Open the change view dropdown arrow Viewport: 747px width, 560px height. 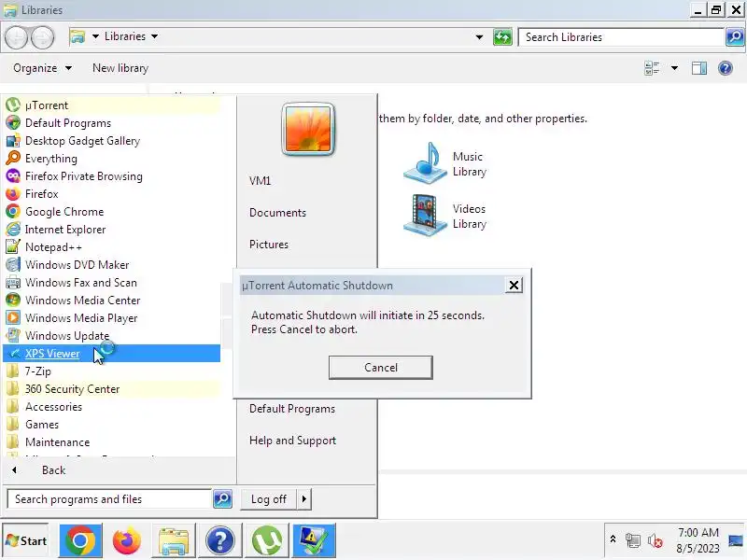click(674, 68)
